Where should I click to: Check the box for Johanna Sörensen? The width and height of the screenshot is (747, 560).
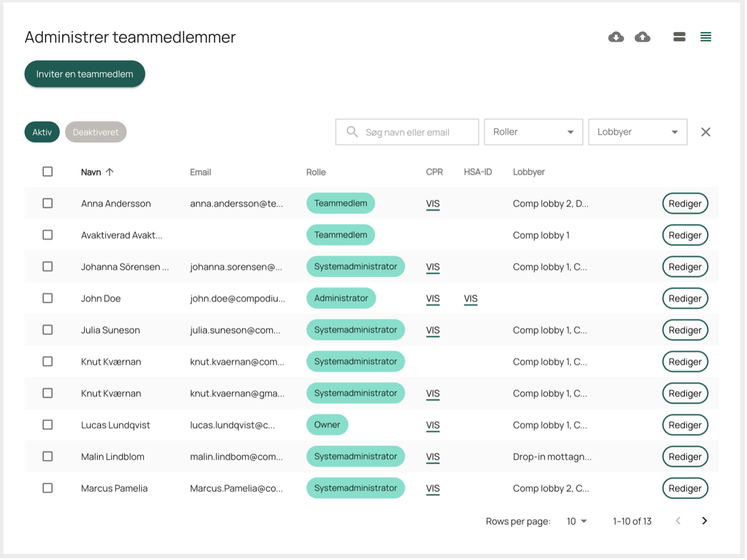48,267
